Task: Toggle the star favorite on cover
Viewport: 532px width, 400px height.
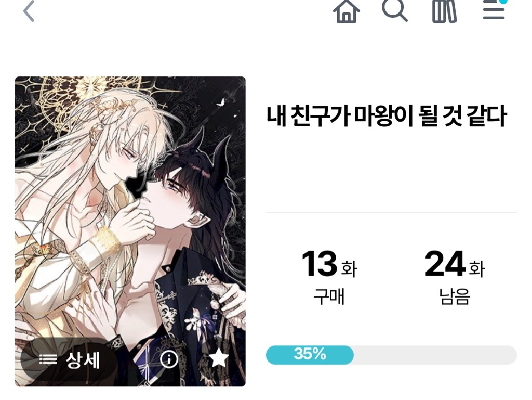Action: (x=219, y=358)
